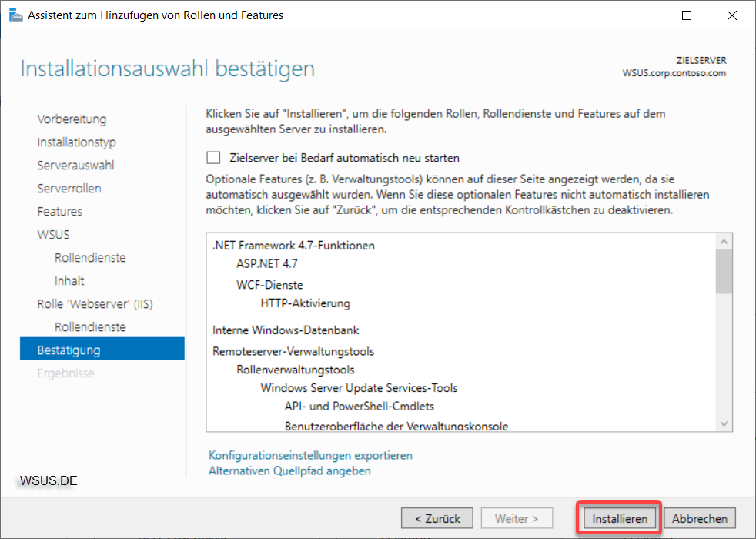Image resolution: width=756 pixels, height=539 pixels.
Task: Go to the Installationstyp step
Action: click(x=77, y=142)
